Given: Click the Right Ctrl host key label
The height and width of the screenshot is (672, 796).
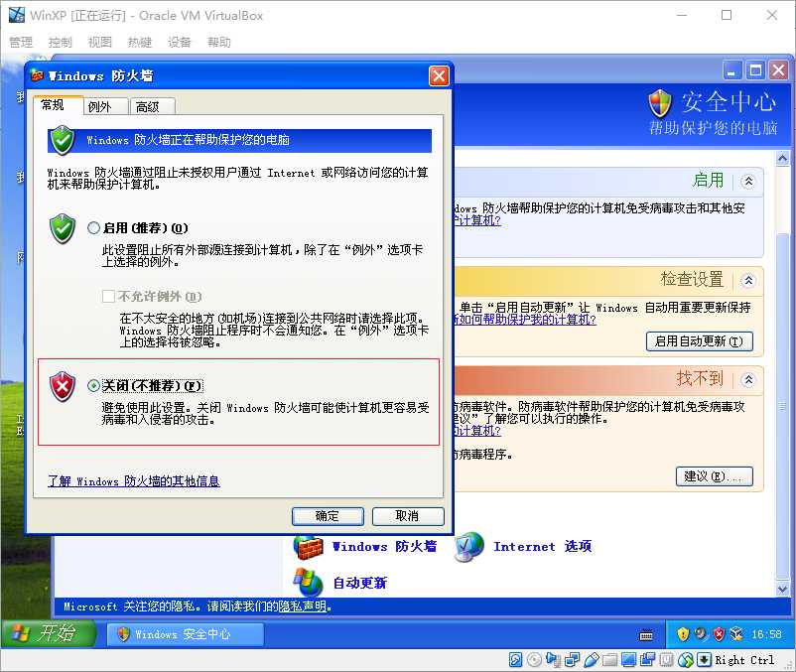Looking at the screenshot, I should tap(744, 660).
